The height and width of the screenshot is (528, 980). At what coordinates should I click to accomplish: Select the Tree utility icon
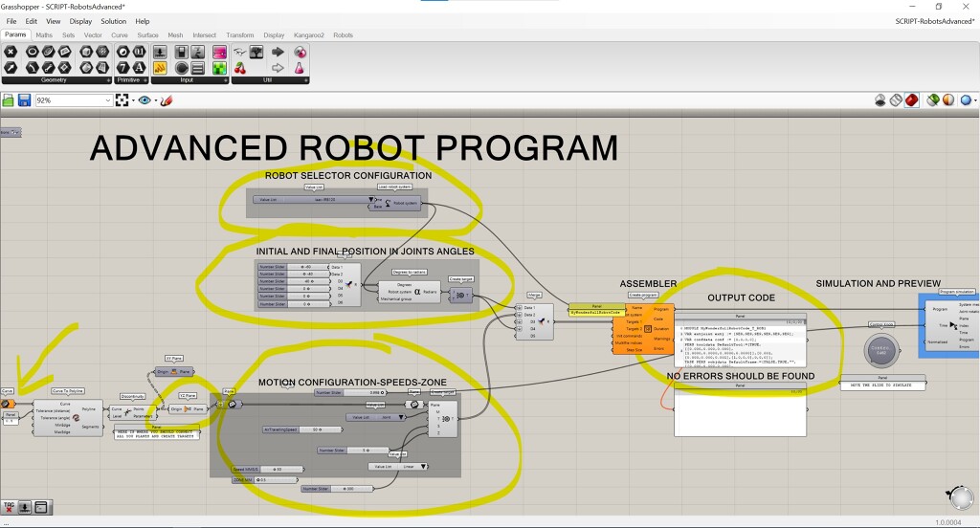pos(256,52)
